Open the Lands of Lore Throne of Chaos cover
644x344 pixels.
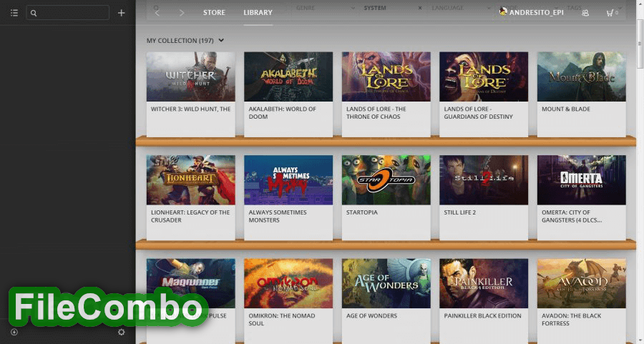coord(386,77)
